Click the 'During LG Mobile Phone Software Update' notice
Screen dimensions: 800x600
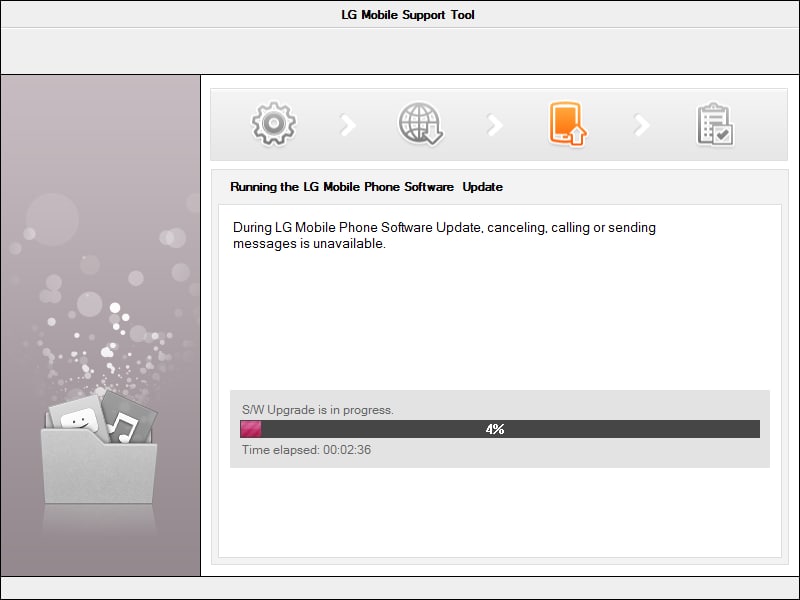pyautogui.click(x=444, y=235)
